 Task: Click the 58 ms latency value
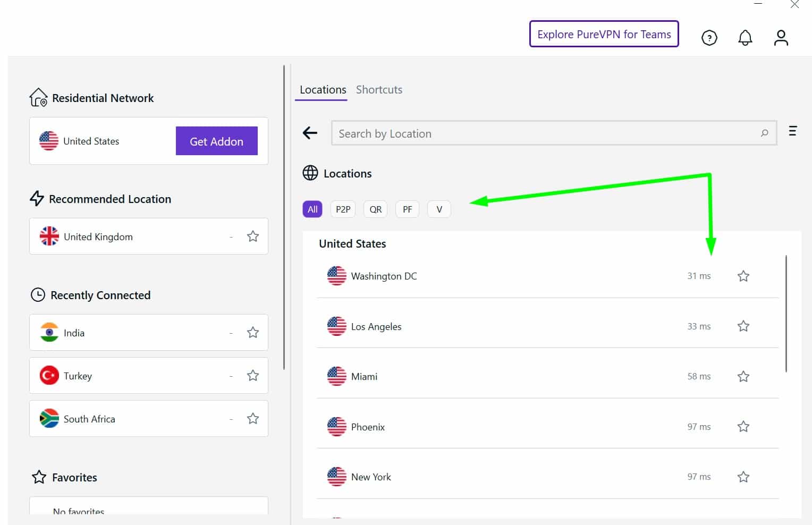pyautogui.click(x=699, y=376)
